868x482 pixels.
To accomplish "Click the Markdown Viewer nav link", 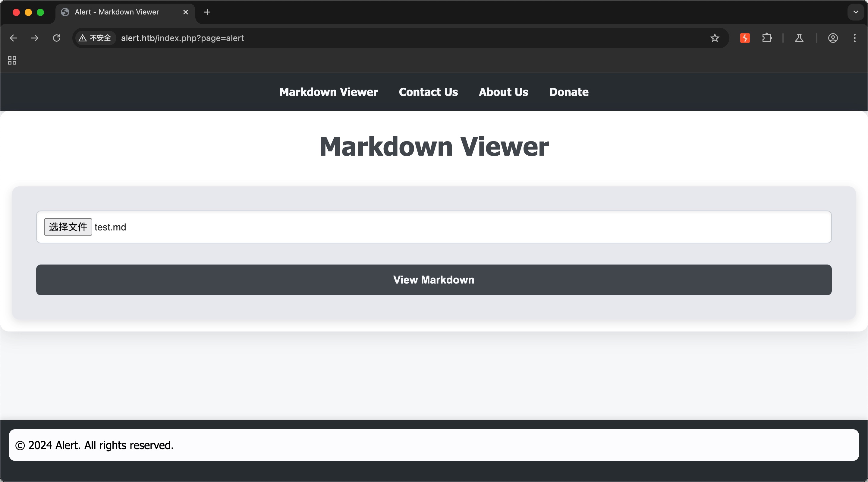I will coord(329,92).
